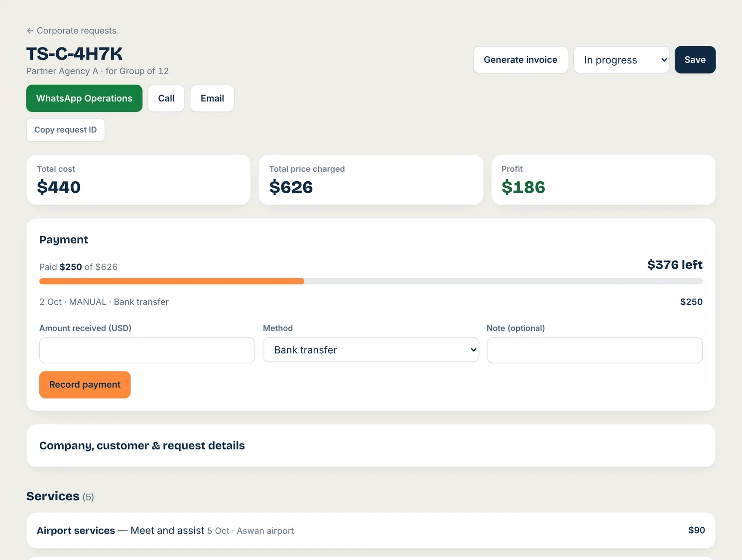Image resolution: width=742 pixels, height=560 pixels.
Task: Click the $626 total price charged value
Action: click(x=291, y=187)
